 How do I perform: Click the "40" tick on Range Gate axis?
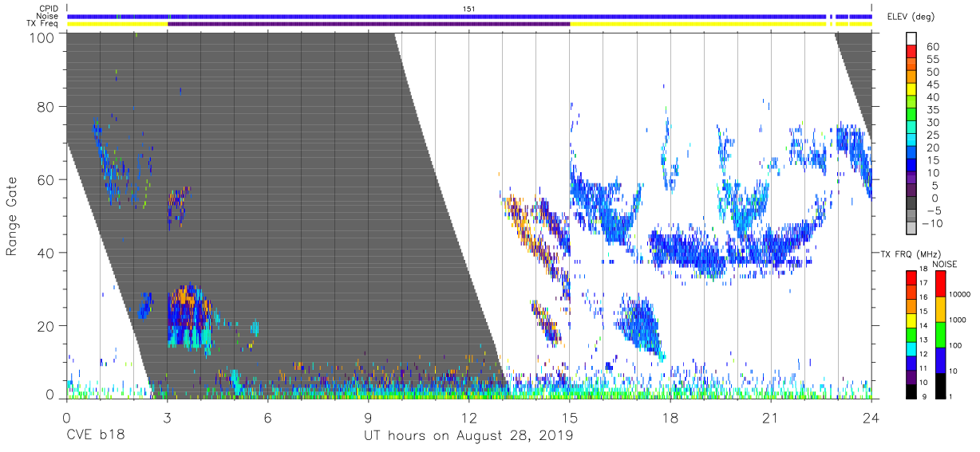point(45,252)
